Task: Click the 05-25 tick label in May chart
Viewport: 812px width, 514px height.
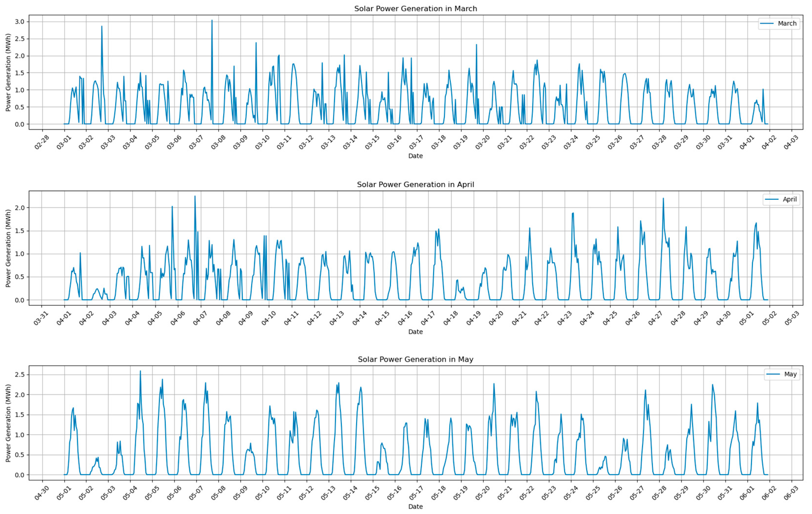Action: [x=593, y=493]
